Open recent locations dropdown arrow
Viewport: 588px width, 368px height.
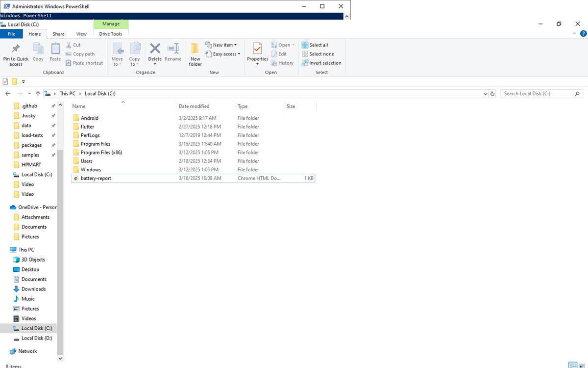[30, 94]
